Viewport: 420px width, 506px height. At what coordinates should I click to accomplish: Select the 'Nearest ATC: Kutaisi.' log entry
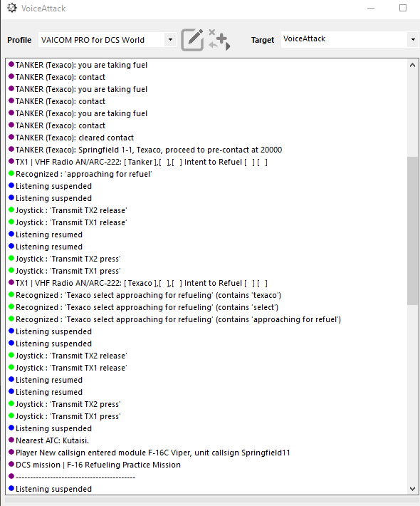click(48, 440)
